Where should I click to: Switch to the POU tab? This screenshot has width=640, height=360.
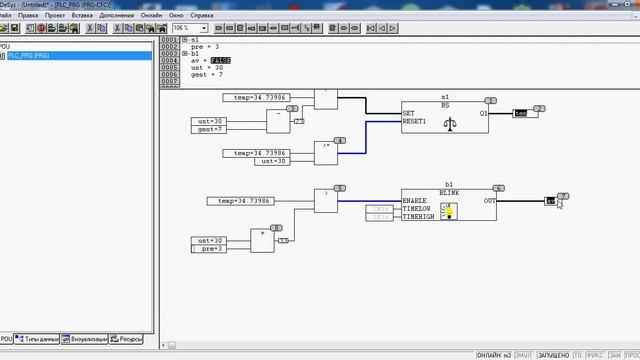click(x=6, y=339)
